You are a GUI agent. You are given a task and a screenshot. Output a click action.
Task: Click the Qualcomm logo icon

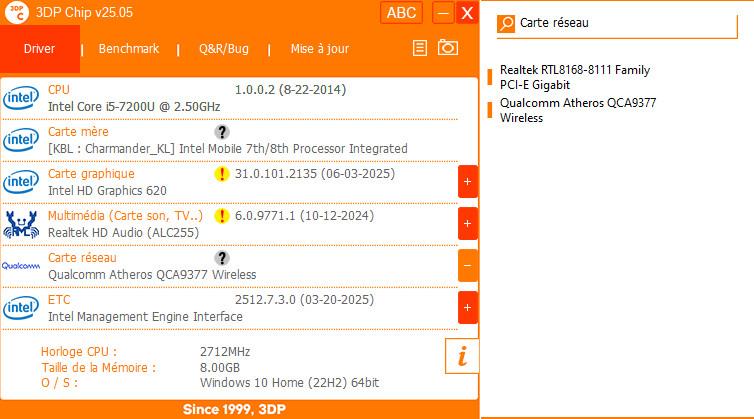pos(21,266)
